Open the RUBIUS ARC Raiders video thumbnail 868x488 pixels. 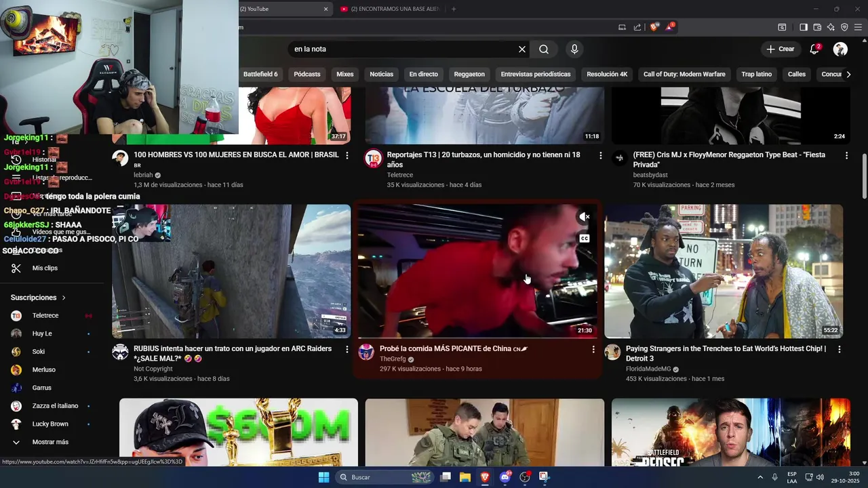click(x=231, y=271)
